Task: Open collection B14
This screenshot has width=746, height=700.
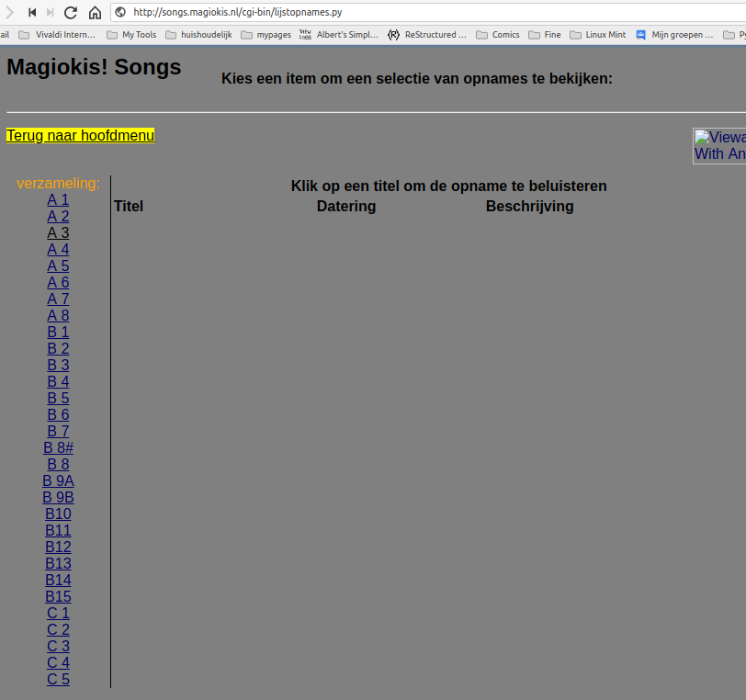Action: tap(58, 580)
